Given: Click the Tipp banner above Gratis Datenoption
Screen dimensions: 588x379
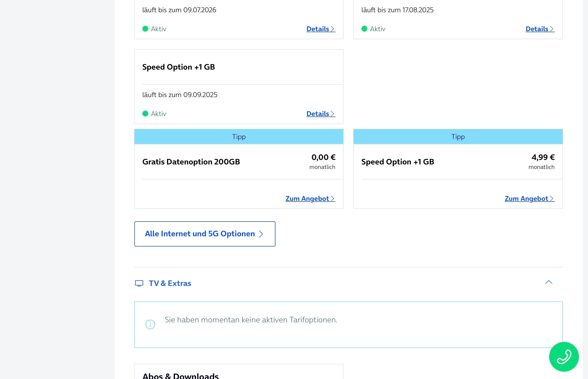Looking at the screenshot, I should (239, 136).
